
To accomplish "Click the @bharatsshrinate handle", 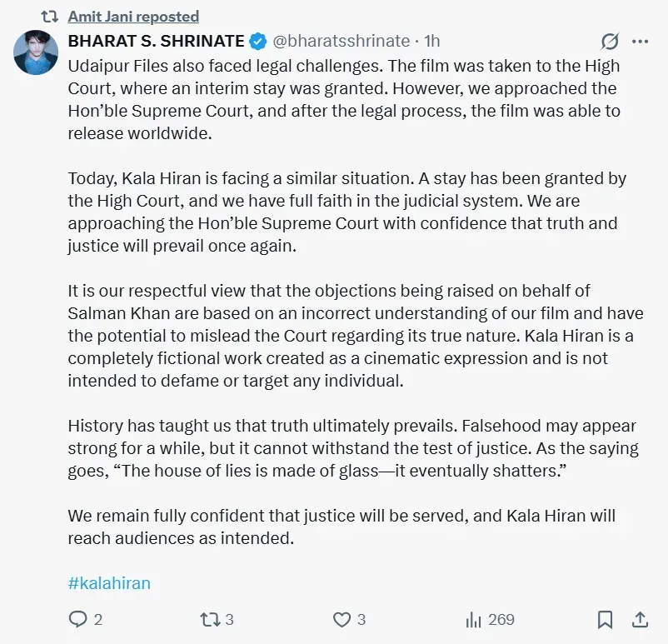I will (341, 41).
